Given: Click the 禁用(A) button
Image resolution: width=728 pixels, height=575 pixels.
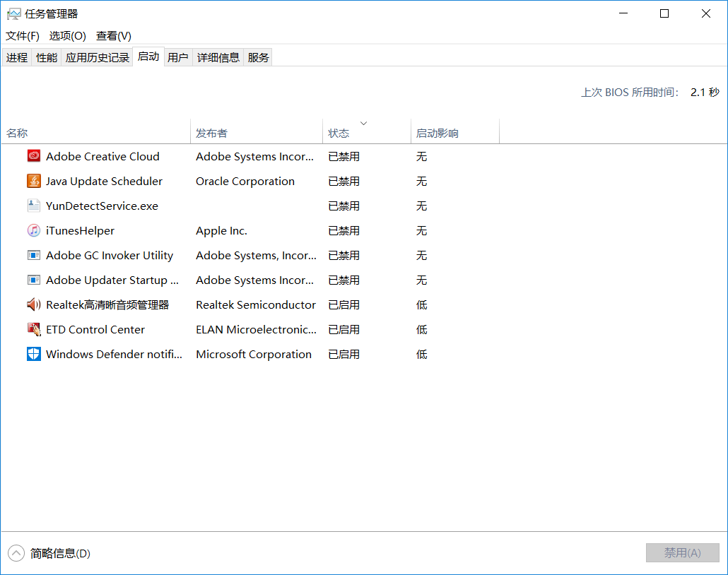Looking at the screenshot, I should 683,552.
